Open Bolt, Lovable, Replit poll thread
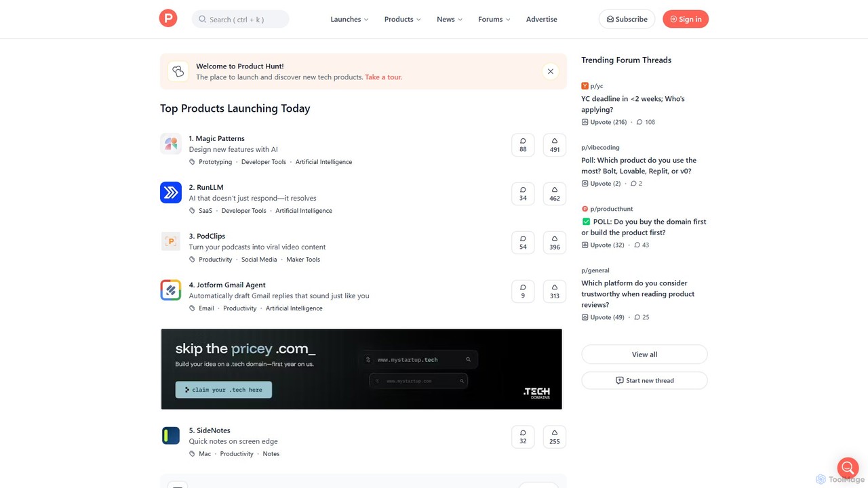The width and height of the screenshot is (868, 488). (639, 166)
